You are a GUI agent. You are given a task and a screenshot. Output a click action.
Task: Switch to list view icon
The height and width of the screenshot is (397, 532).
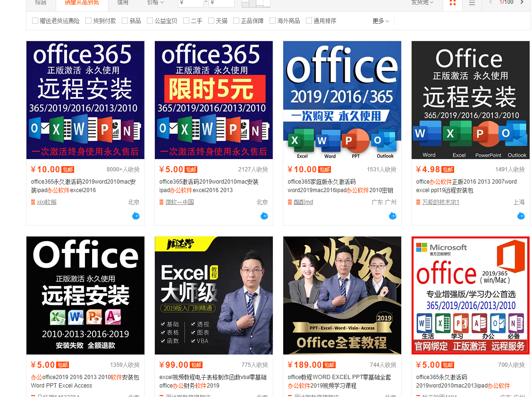472,2
